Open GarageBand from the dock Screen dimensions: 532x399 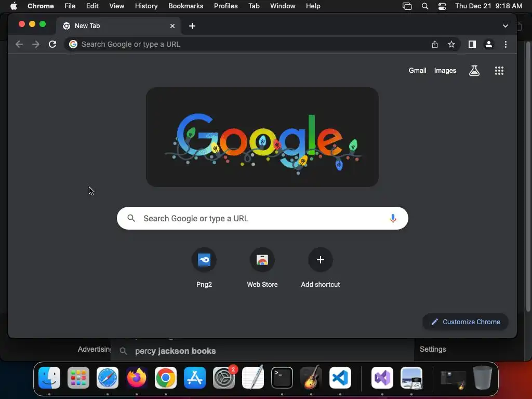click(x=311, y=378)
